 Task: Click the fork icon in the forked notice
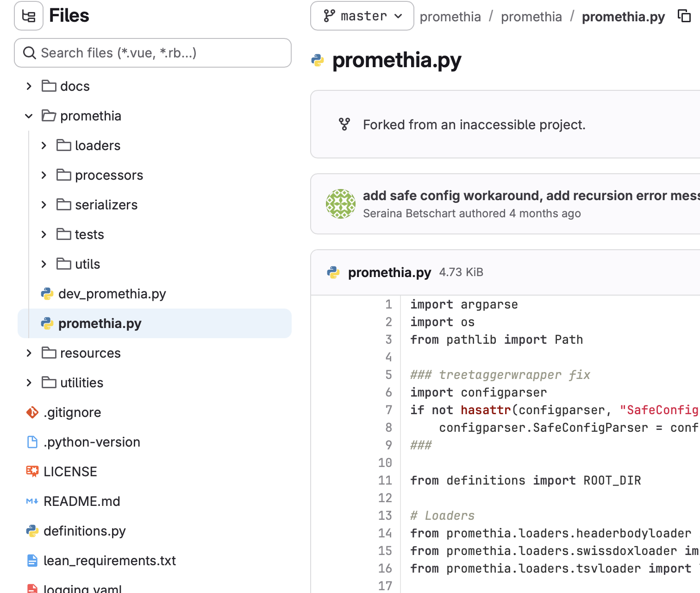coord(344,124)
